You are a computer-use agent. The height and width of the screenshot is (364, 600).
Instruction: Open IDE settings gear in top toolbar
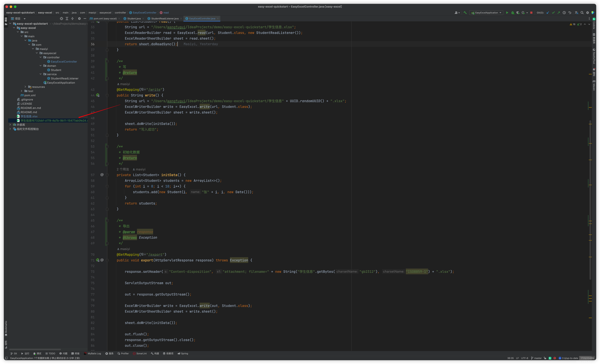[x=588, y=13]
